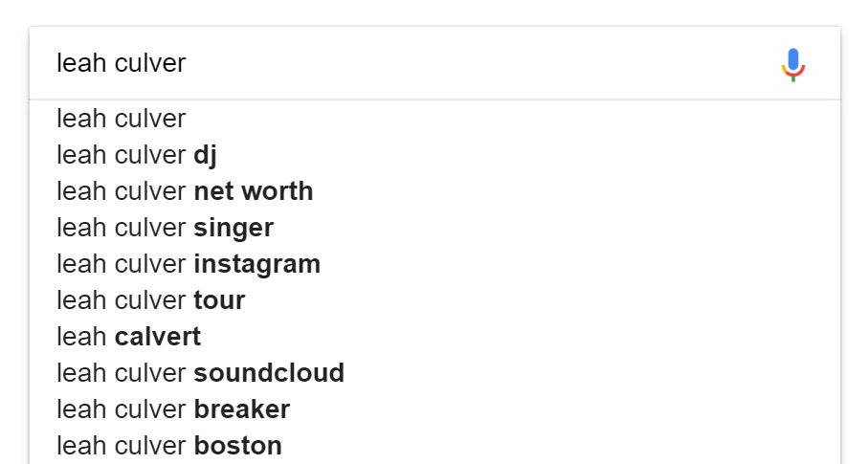868x464 pixels.
Task: Click the microphone voice search icon
Action: click(x=793, y=64)
